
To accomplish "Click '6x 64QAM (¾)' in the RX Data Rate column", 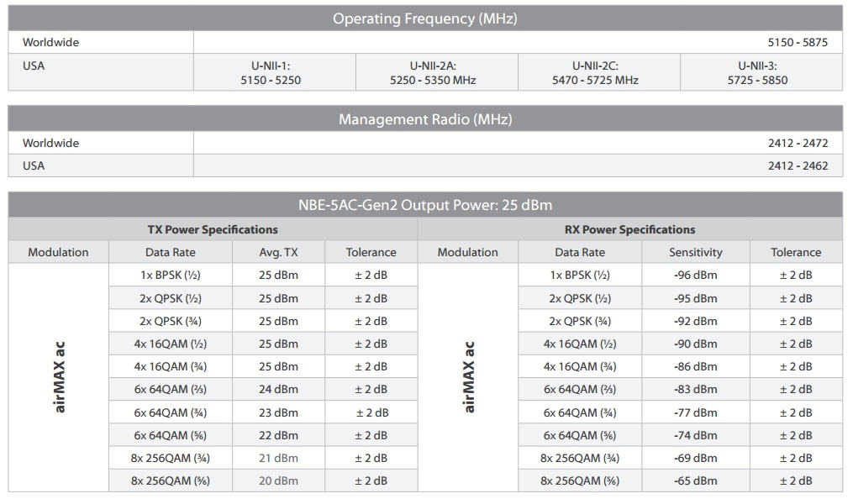I will [580, 412].
